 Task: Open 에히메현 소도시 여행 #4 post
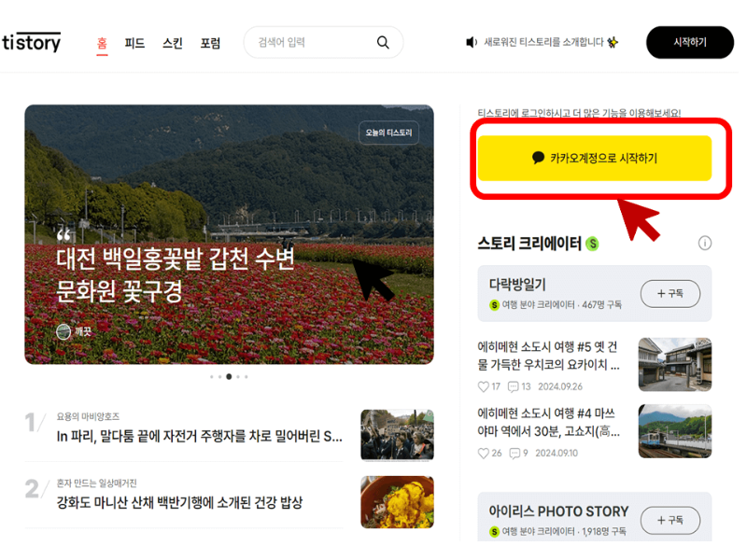click(548, 422)
